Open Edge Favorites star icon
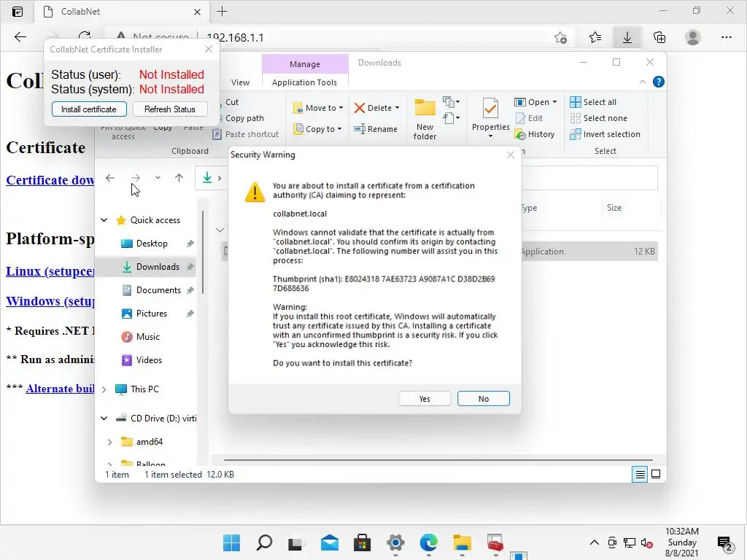Viewport: 747px width, 560px height. click(x=595, y=37)
